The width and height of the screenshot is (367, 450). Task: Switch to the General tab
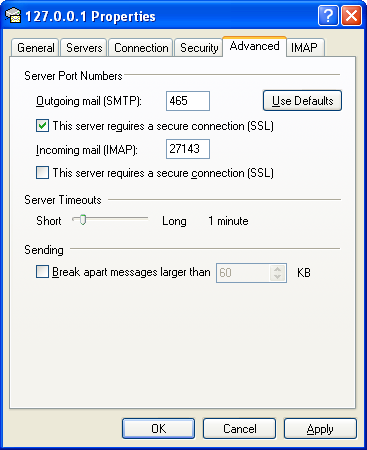(35, 48)
